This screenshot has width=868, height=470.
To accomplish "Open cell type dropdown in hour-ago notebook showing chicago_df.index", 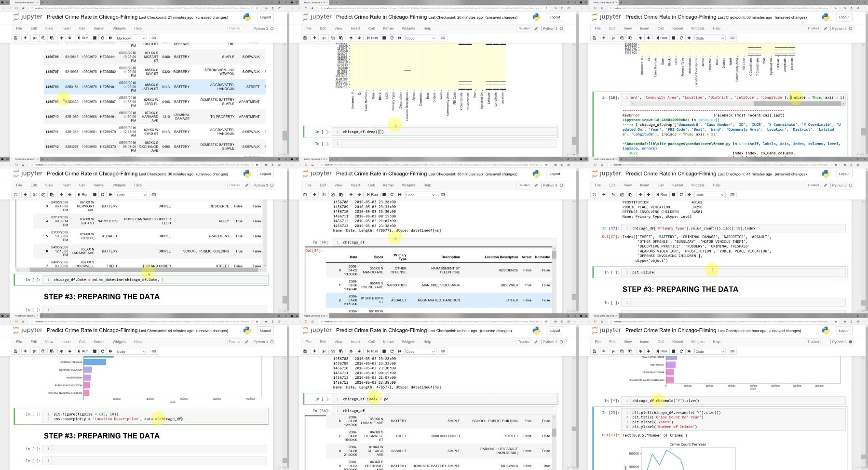I will pos(420,351).
